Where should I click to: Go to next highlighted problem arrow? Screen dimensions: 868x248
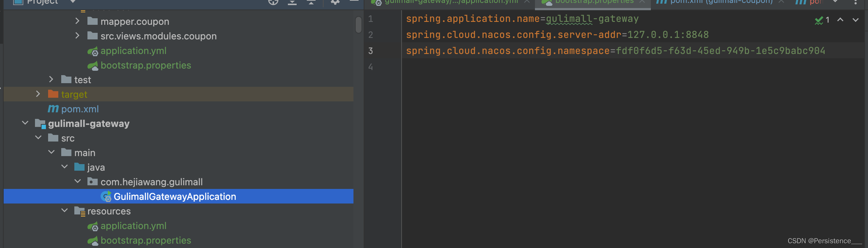[856, 20]
